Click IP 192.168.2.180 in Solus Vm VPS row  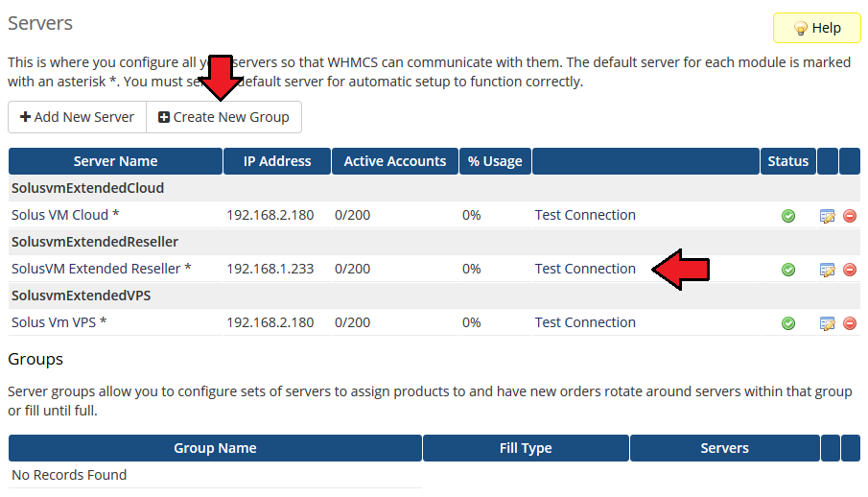click(270, 322)
